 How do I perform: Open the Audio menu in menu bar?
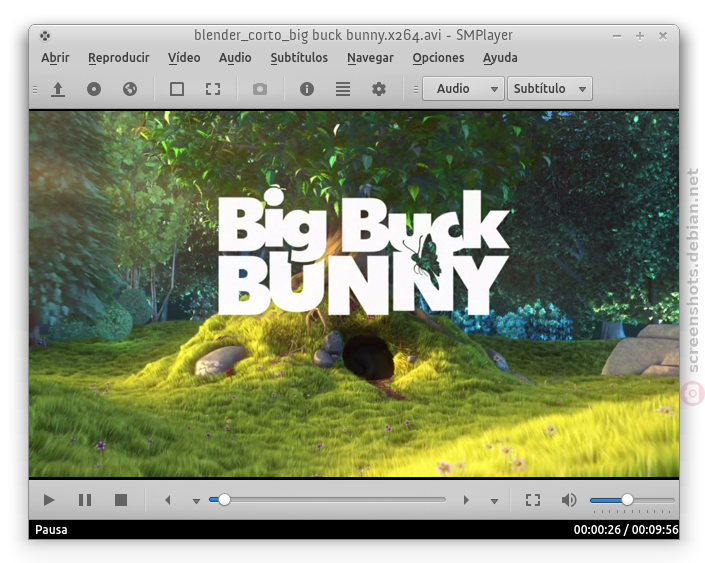[235, 58]
